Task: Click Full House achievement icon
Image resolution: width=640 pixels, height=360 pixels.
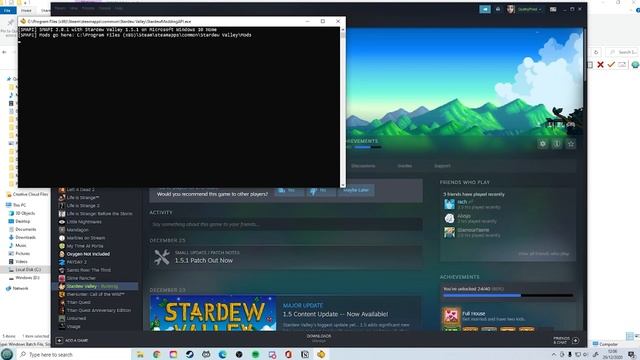Action: [x=451, y=317]
